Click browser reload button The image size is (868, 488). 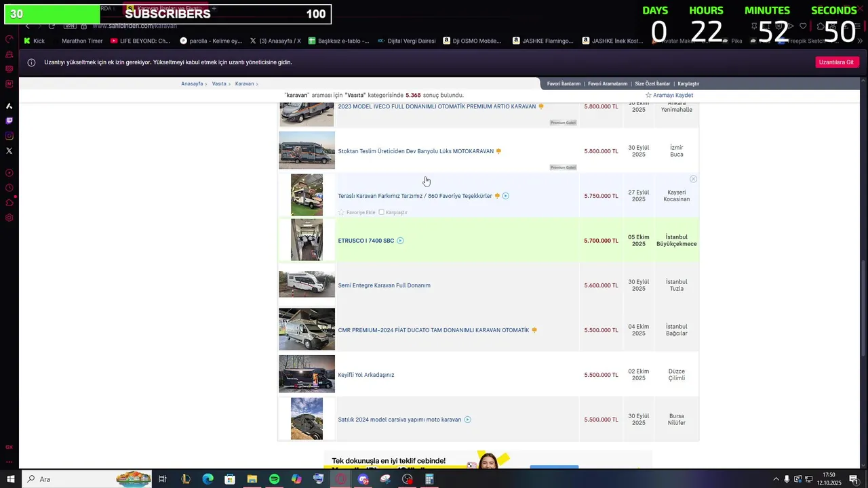(x=52, y=26)
